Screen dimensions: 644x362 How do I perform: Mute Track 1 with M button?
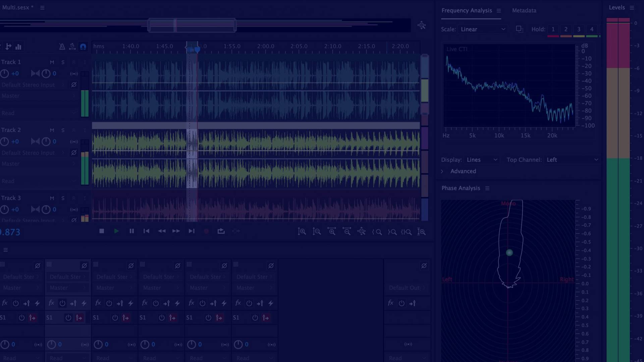click(52, 62)
